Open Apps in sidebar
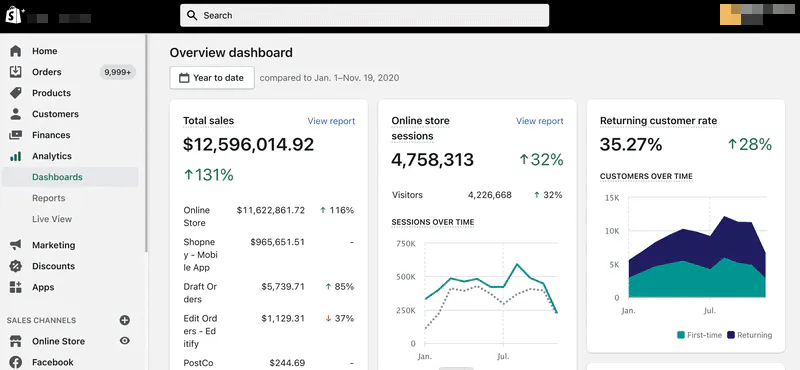Image resolution: width=800 pixels, height=370 pixels. 43,287
